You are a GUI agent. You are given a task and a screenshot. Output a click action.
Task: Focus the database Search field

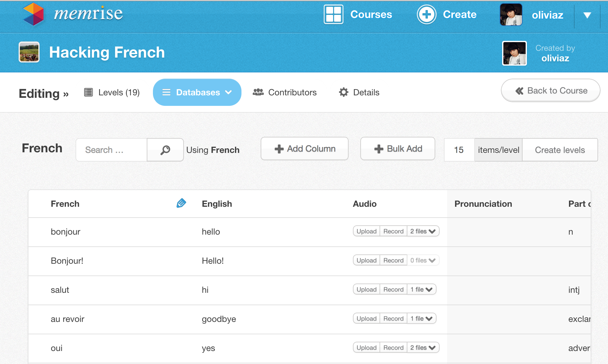click(111, 150)
